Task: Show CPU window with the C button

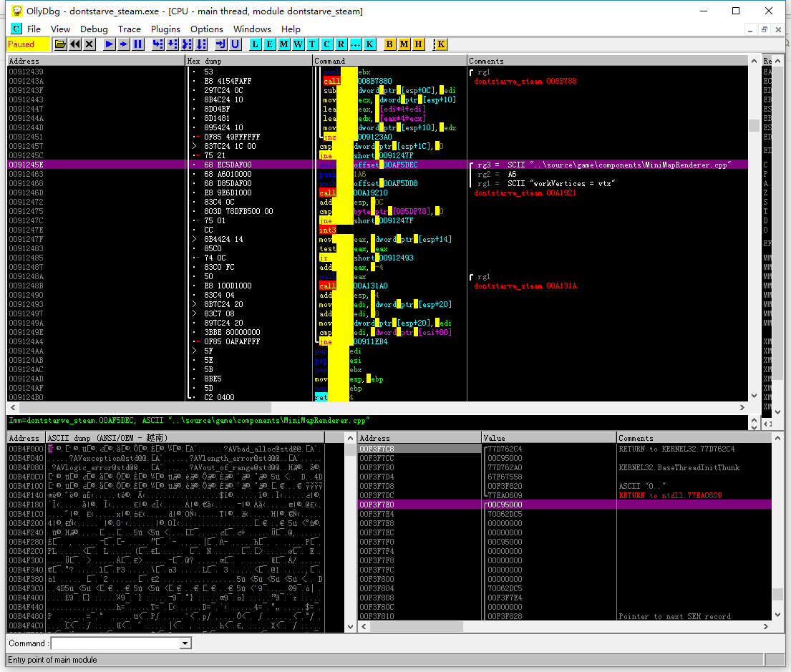Action: [327, 44]
